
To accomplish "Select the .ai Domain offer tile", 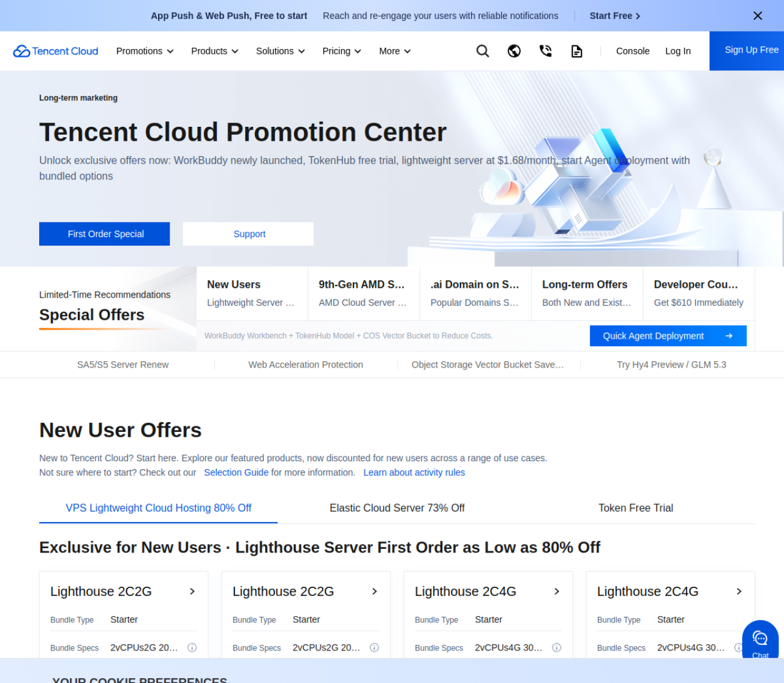I will [476, 293].
